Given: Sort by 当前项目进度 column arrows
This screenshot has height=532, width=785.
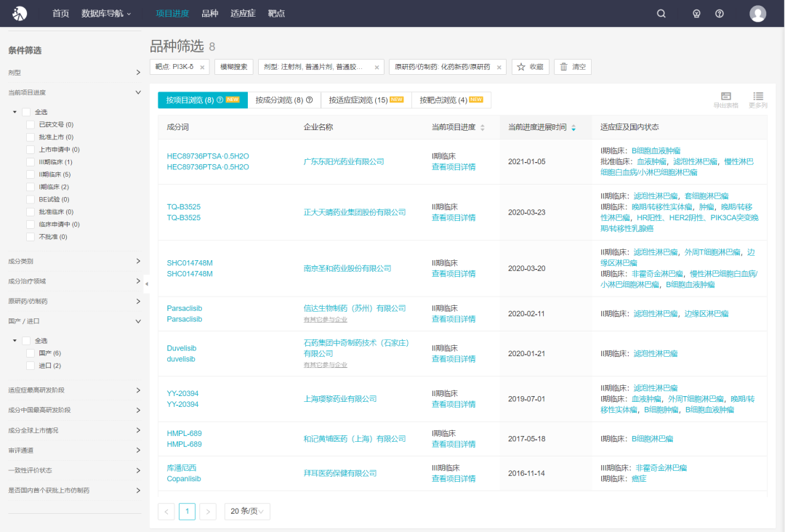Looking at the screenshot, I should pos(483,128).
